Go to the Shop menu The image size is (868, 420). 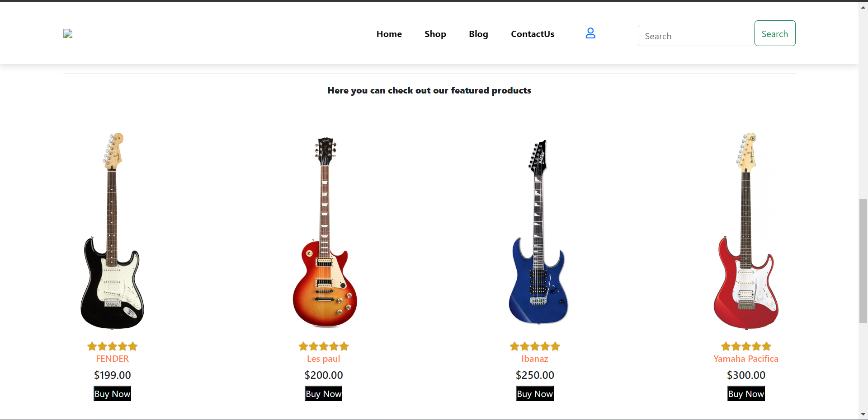(435, 34)
